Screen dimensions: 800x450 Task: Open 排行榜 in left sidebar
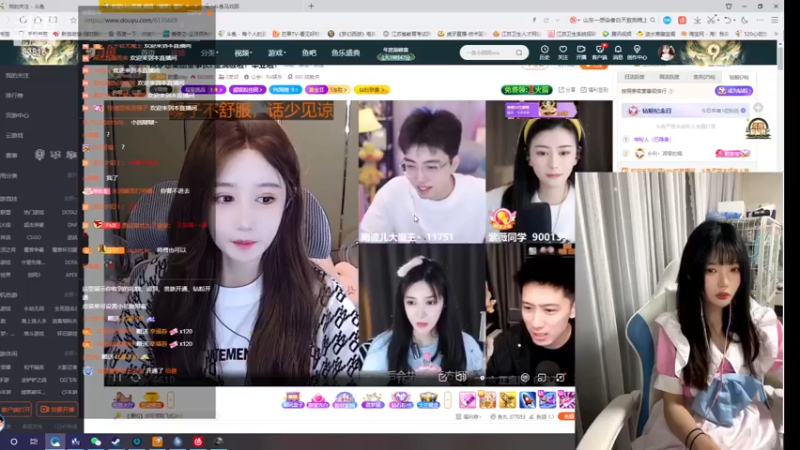point(14,95)
